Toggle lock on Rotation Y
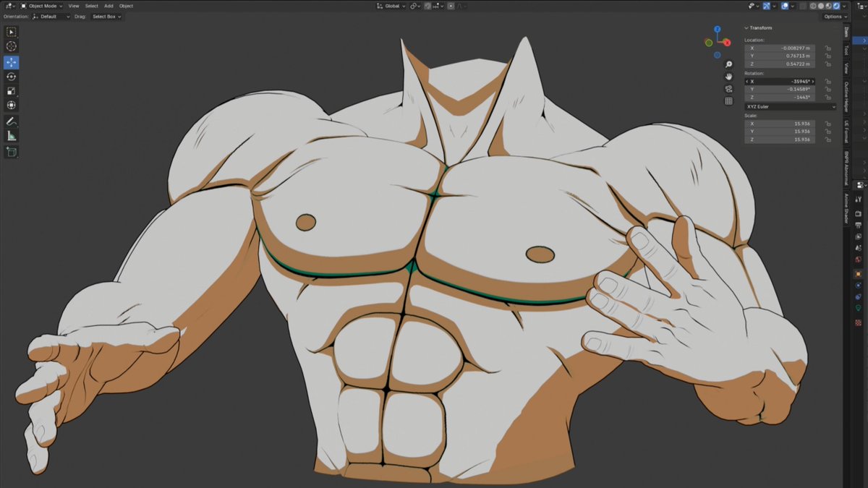Image resolution: width=868 pixels, height=488 pixels. 827,89
